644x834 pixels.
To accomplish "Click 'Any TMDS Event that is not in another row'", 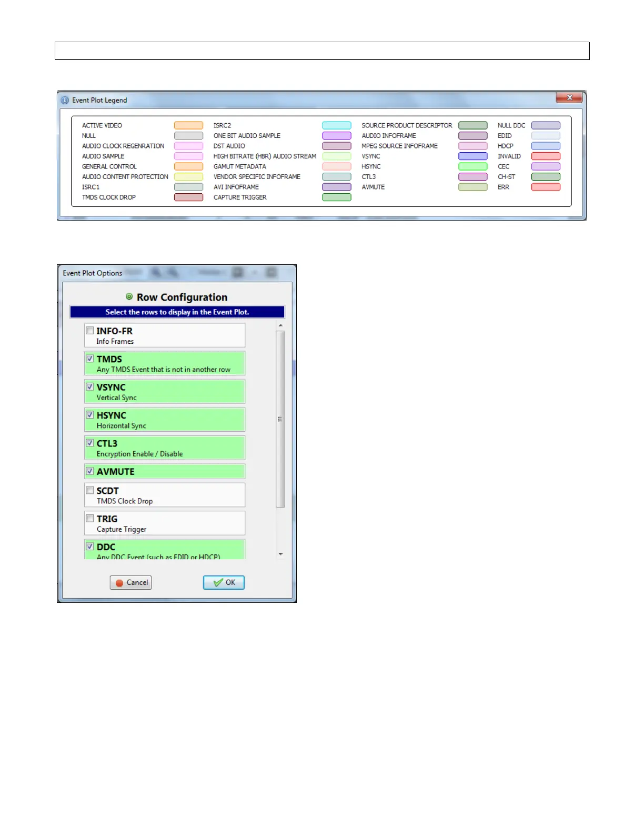I will [x=164, y=370].
